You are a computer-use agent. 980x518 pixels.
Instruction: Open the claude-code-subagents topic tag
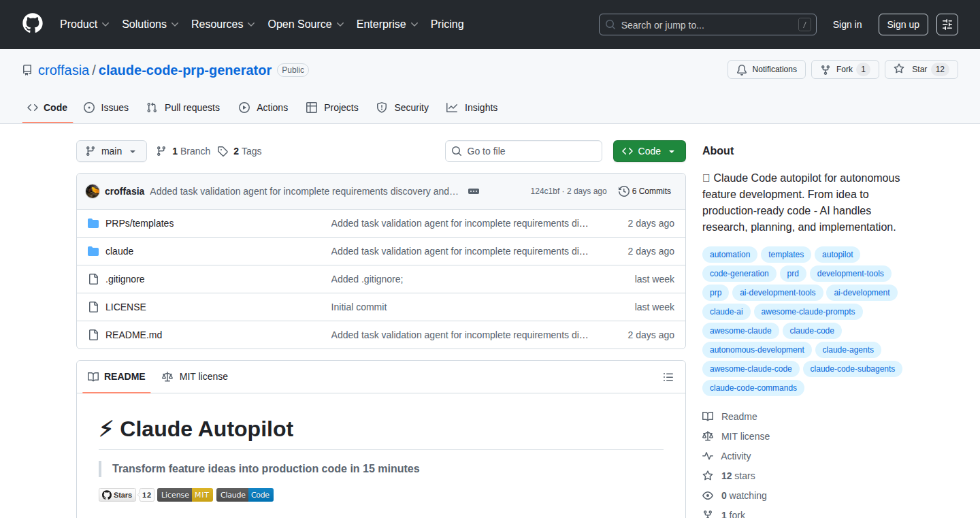click(x=853, y=369)
